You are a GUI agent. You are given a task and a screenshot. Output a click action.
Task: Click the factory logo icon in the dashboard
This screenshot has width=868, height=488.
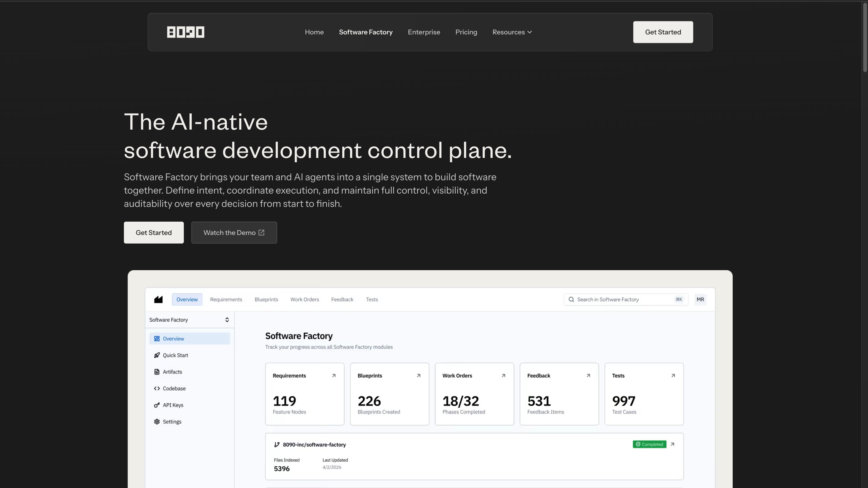click(158, 299)
